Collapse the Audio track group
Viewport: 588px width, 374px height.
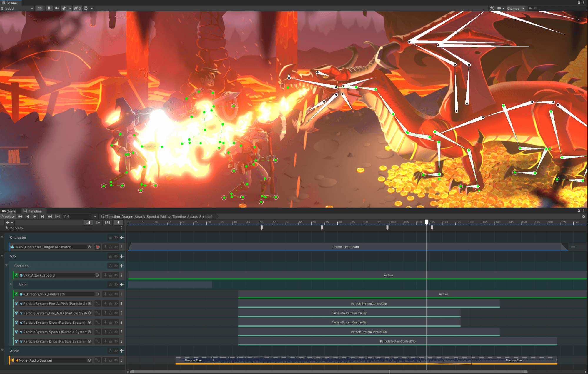pos(2,350)
